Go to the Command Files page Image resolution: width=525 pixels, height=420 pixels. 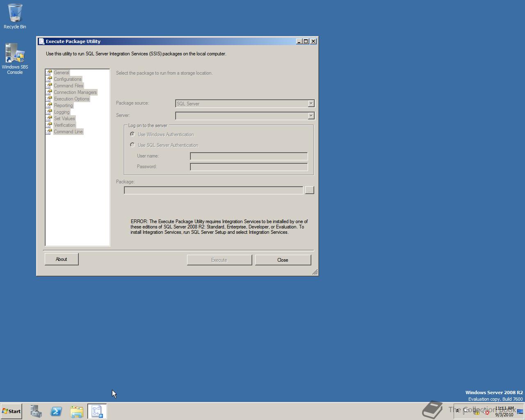coord(68,86)
